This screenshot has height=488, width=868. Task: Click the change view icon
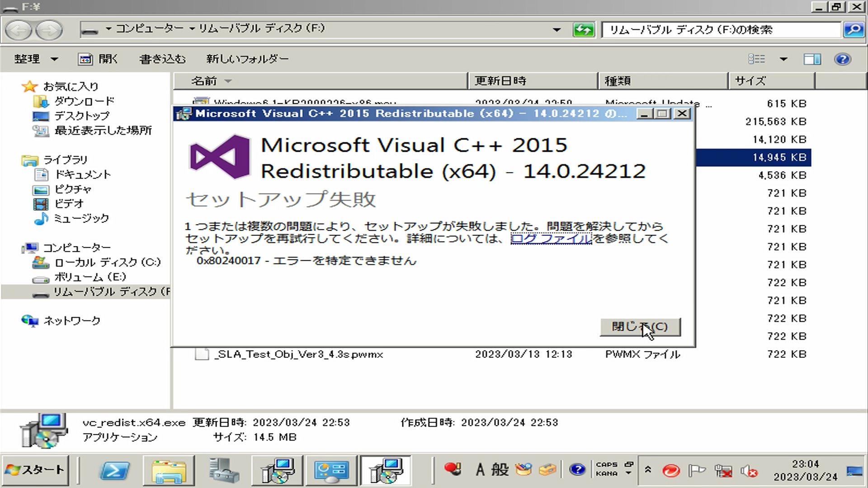tap(757, 59)
